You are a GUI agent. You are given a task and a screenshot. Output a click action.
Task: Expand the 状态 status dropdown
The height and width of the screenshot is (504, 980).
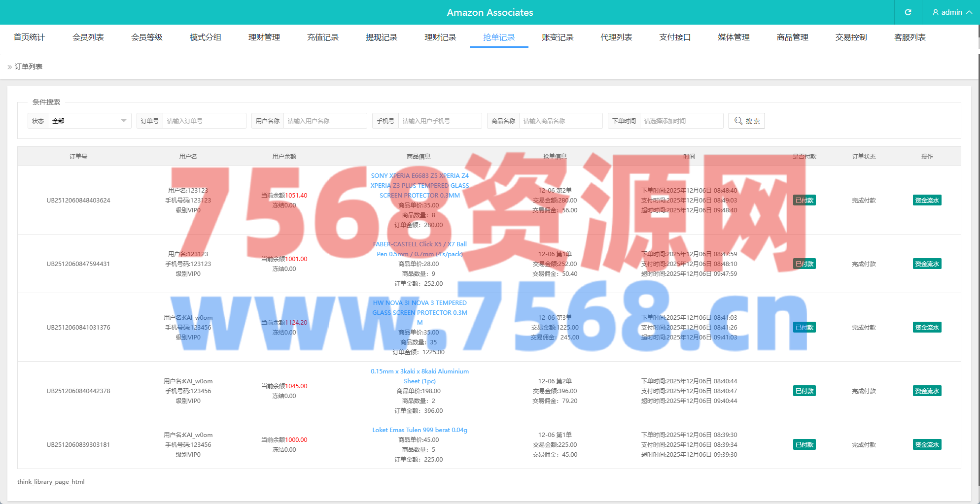[x=89, y=121]
